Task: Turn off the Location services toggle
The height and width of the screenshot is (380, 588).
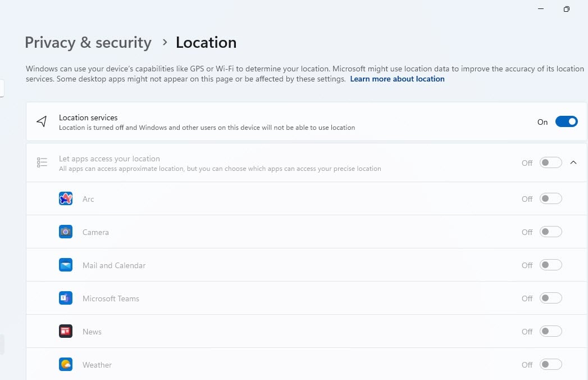Action: [566, 121]
